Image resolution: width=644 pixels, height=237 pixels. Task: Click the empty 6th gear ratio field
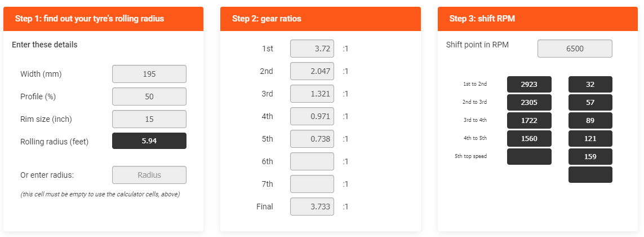pyautogui.click(x=312, y=161)
